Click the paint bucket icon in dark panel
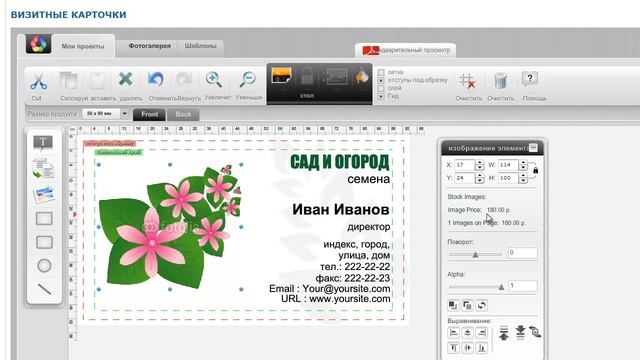The height and width of the screenshot is (360, 640). click(x=362, y=77)
